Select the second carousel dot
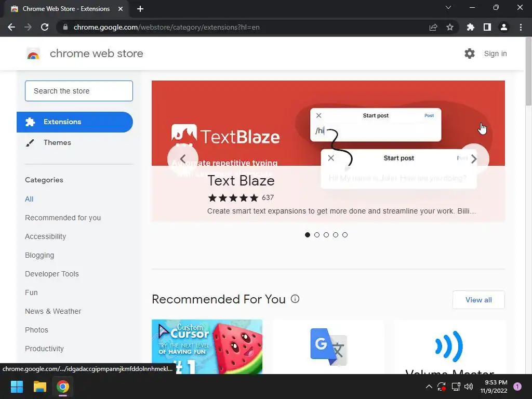 317,235
